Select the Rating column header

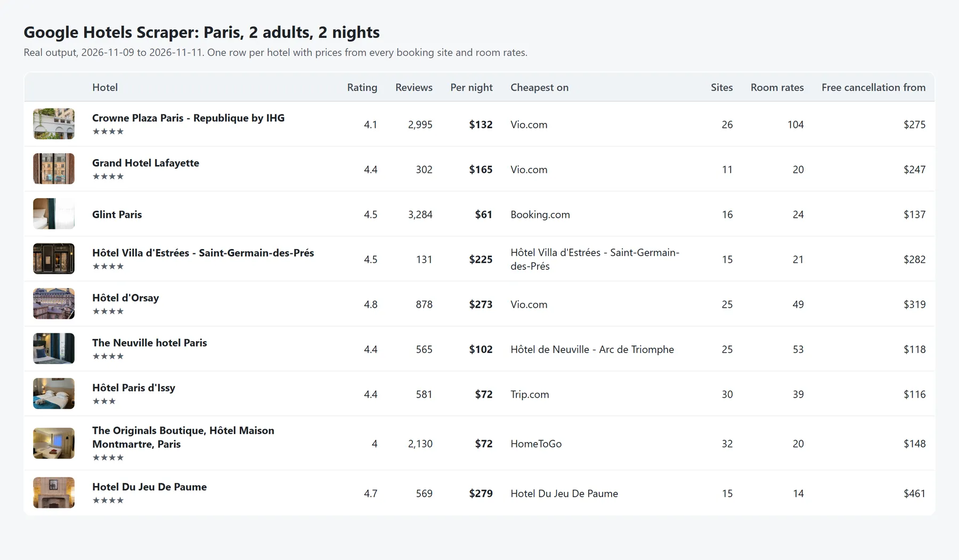tap(362, 87)
